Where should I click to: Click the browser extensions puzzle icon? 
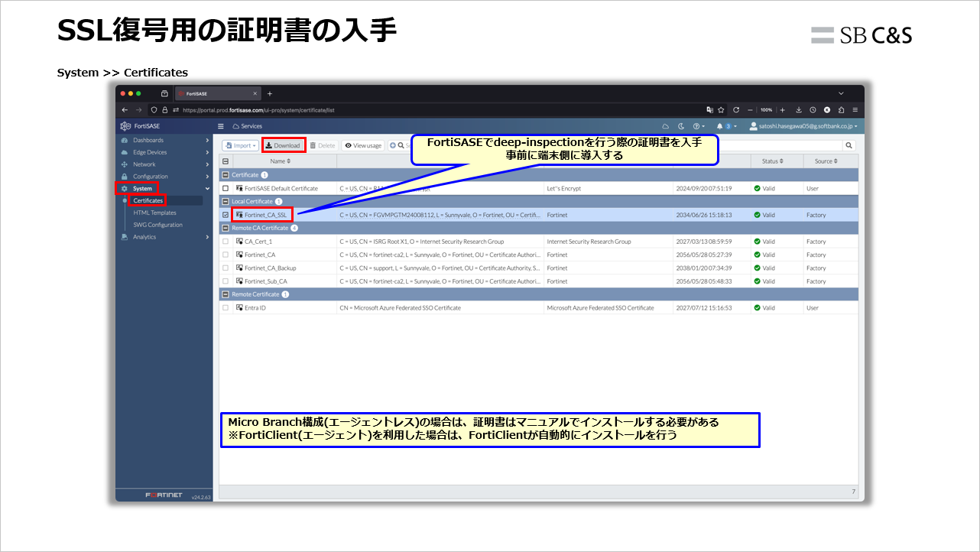click(x=841, y=109)
